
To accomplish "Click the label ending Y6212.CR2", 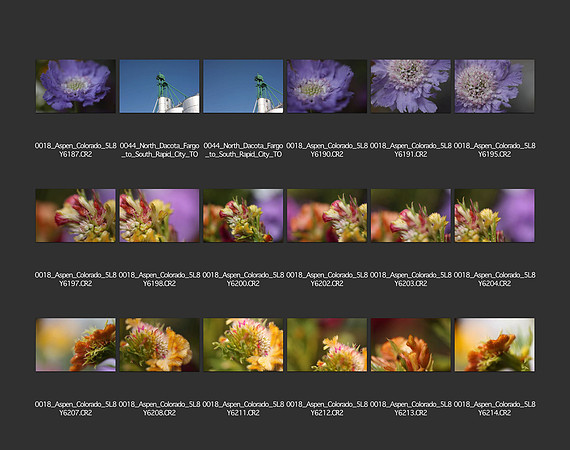I will [327, 409].
